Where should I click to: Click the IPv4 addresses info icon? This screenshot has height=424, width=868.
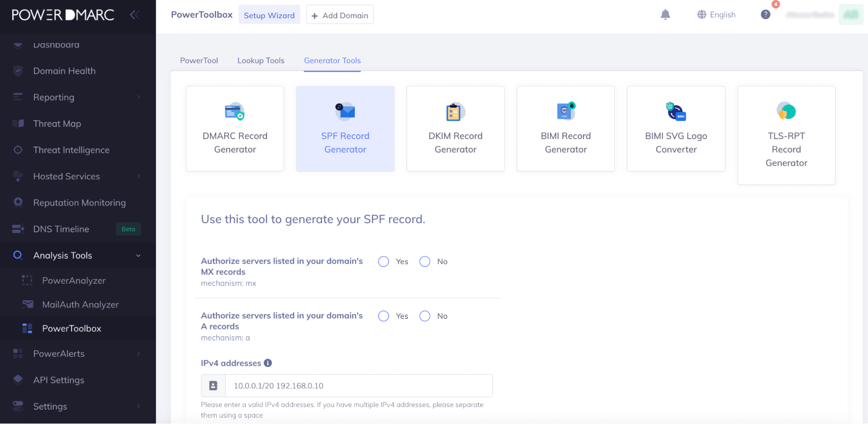(268, 363)
